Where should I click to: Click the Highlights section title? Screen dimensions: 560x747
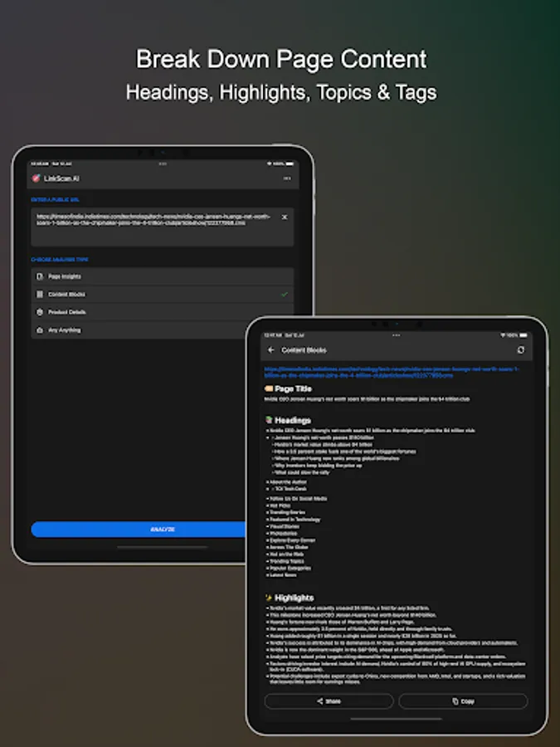pyautogui.click(x=295, y=598)
